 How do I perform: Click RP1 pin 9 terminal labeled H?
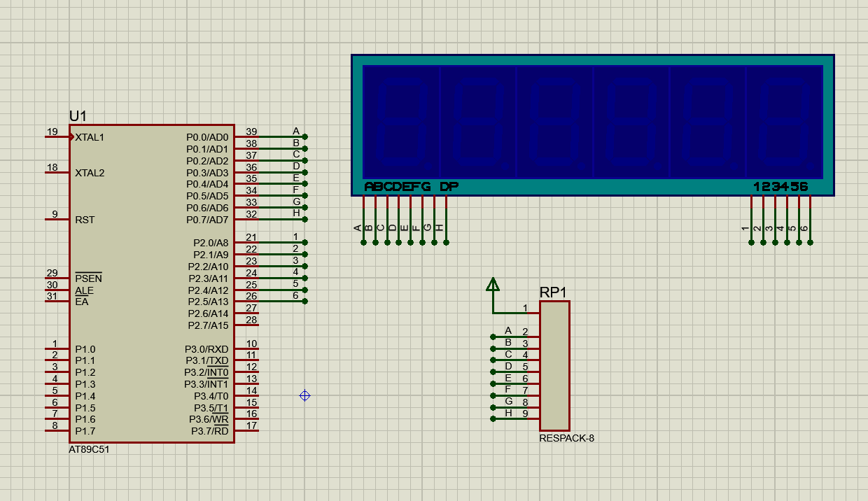pos(493,419)
